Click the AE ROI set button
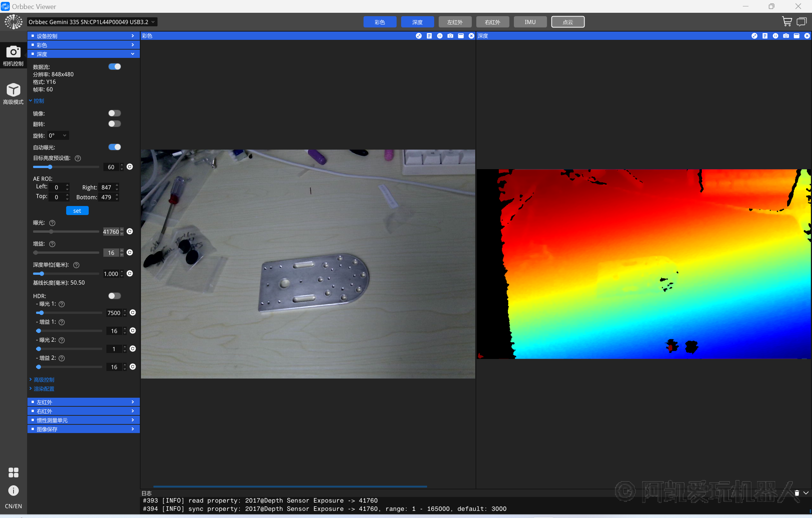 point(77,211)
